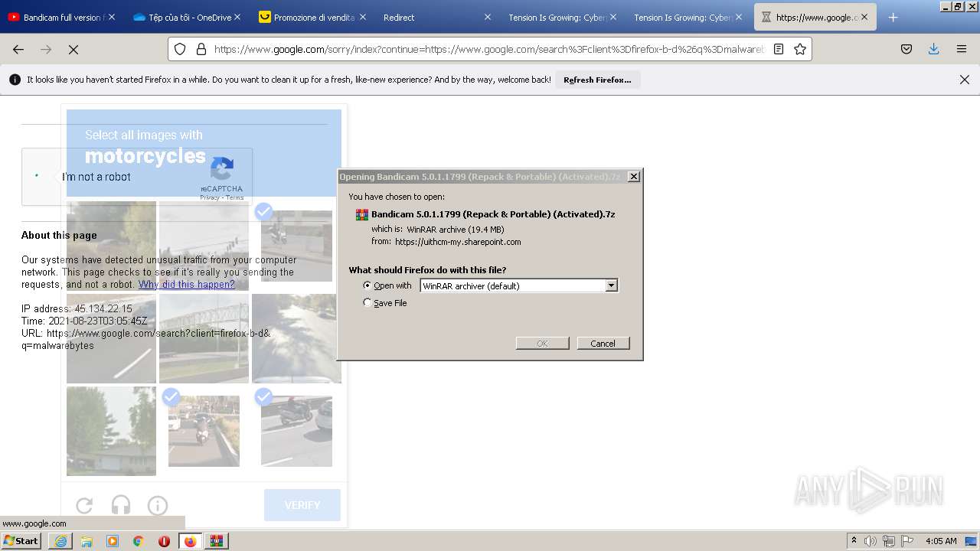The image size is (980, 551).
Task: Open the Windows Start button
Action: [x=21, y=540]
